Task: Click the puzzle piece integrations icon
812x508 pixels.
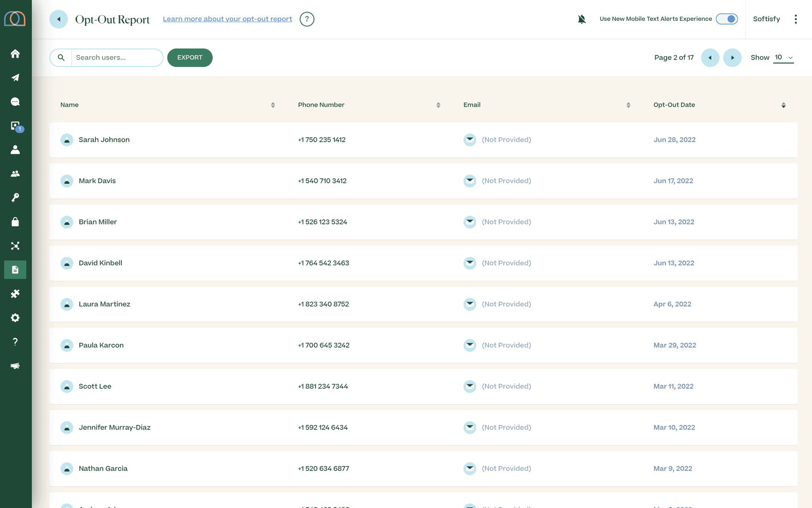Action: point(15,294)
